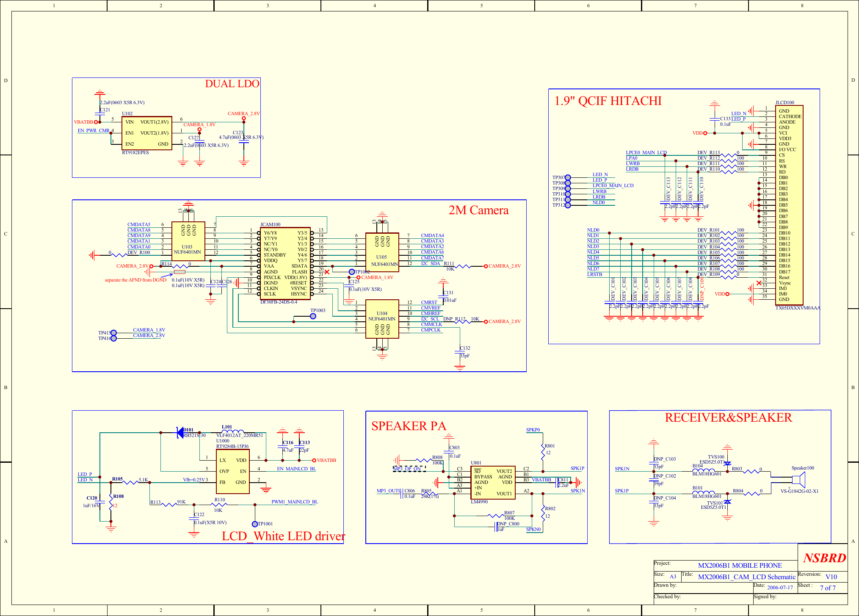Image resolution: width=859 pixels, height=616 pixels.
Task: Select the JLCD100 LCD connector symbol
Action: [x=790, y=203]
